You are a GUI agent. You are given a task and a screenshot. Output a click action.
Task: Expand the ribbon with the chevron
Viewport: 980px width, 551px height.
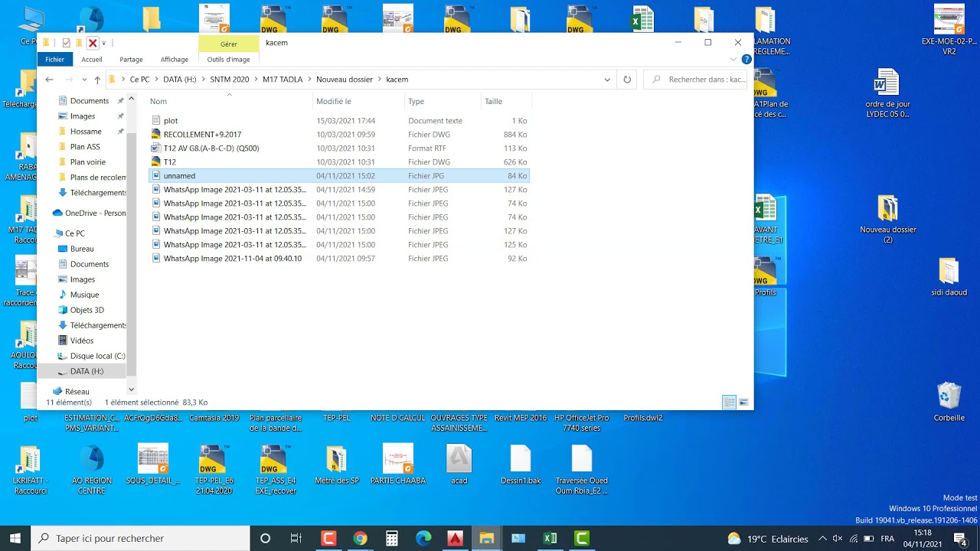coord(733,59)
